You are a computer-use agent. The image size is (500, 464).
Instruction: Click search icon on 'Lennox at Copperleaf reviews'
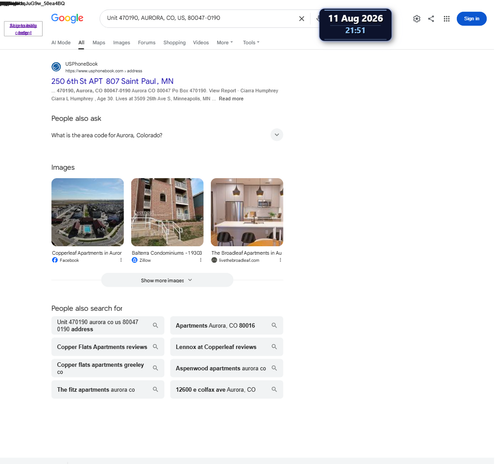pos(274,347)
